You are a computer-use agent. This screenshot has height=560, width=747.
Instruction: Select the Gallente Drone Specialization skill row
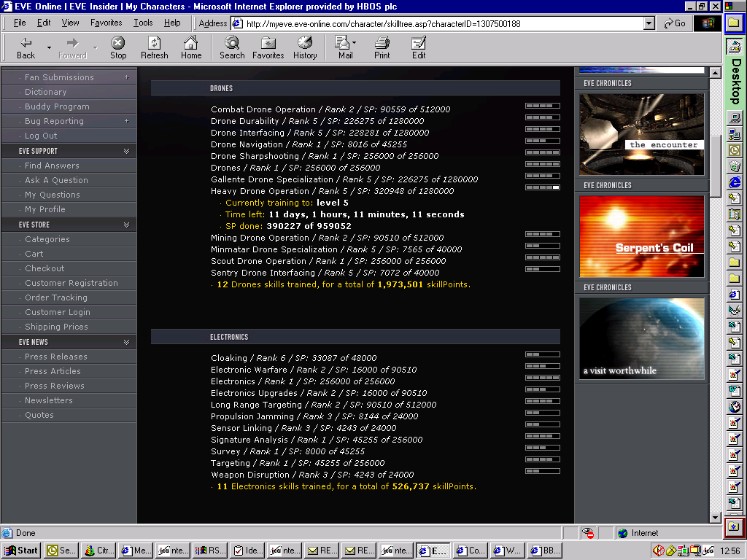[344, 179]
